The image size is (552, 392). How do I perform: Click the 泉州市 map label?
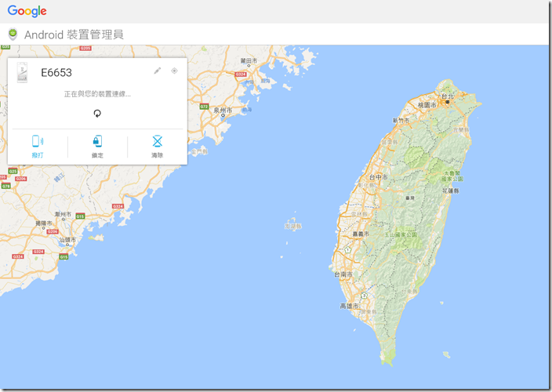click(223, 110)
